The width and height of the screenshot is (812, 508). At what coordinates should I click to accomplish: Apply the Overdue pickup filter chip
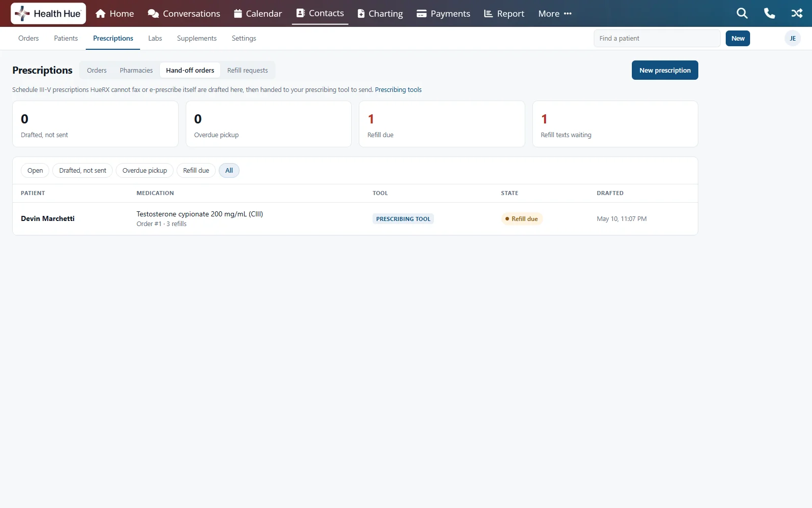click(x=145, y=171)
